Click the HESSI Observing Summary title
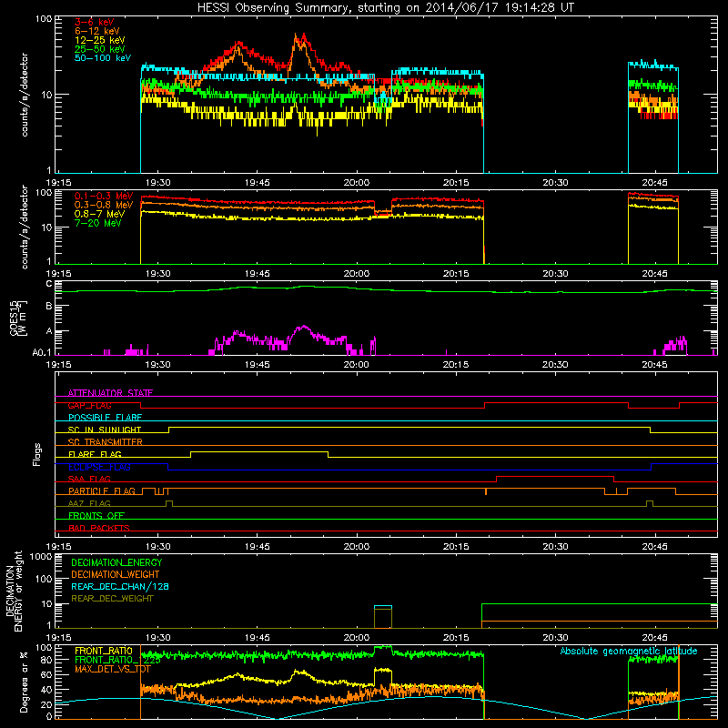 pos(385,8)
